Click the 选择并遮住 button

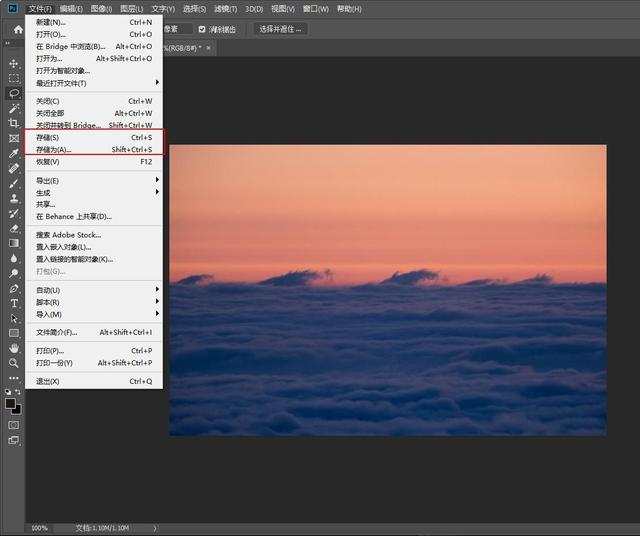click(280, 29)
